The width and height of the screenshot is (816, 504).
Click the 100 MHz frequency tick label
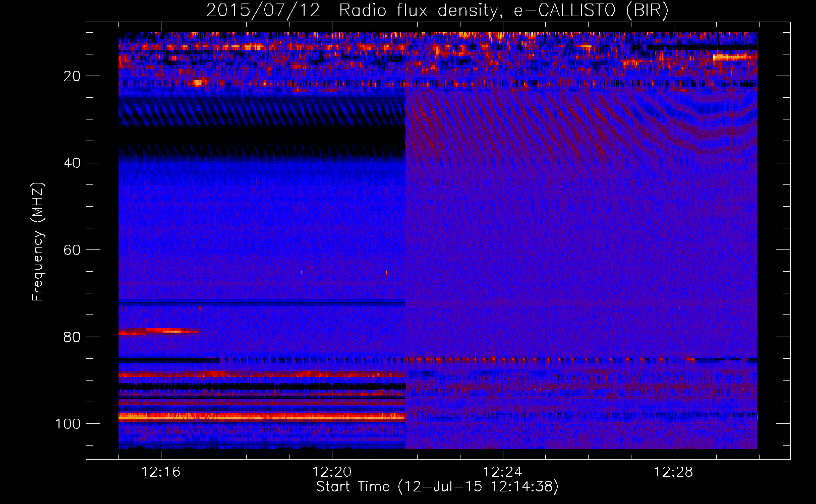pos(68,424)
